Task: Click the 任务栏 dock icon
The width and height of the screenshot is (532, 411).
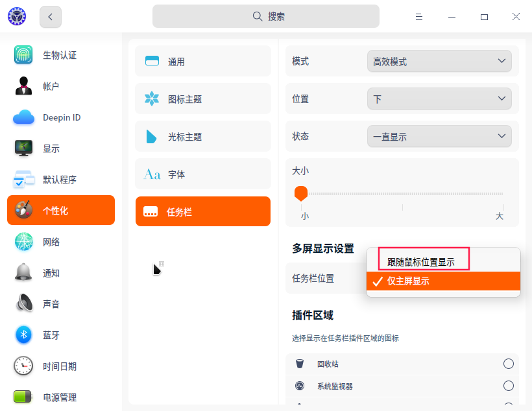Action: point(151,211)
